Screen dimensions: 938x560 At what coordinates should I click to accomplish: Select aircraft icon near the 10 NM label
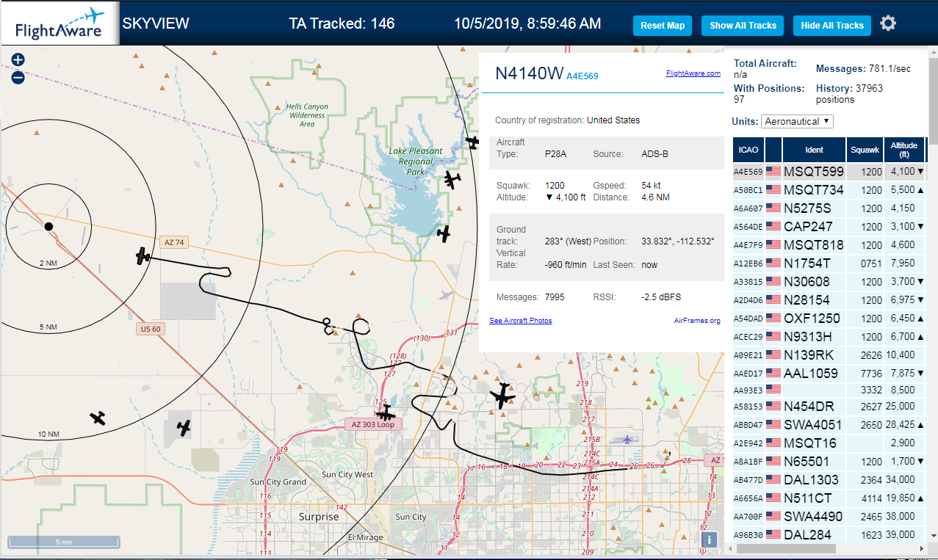(98, 418)
